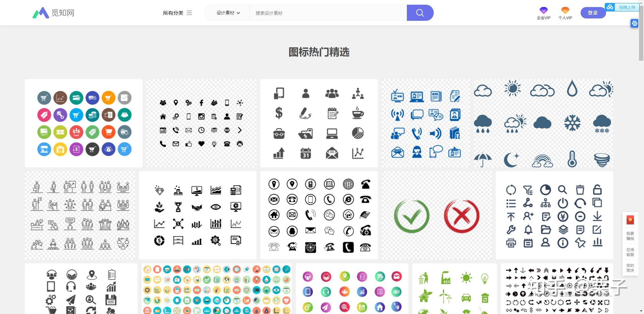Open the arrows collection thumbnail
This screenshot has width=644, height=314.
pos(557,289)
